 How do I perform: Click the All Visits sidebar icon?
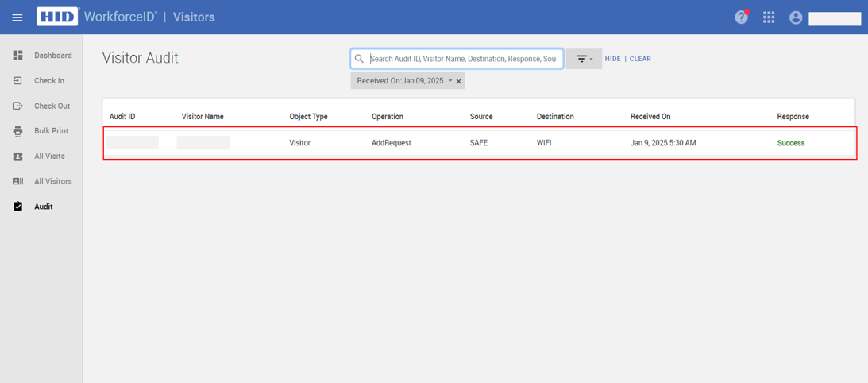[17, 157]
